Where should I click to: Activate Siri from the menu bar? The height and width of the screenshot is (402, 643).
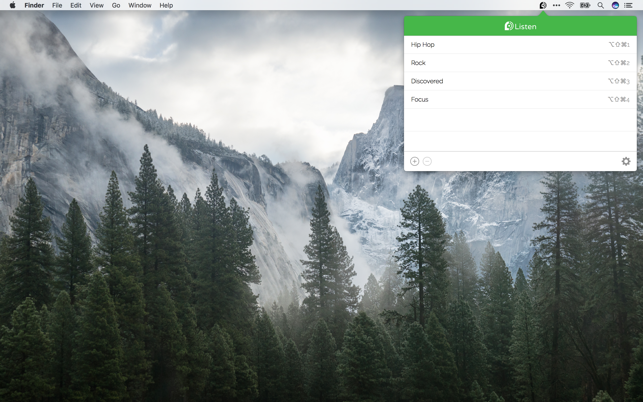pos(615,5)
